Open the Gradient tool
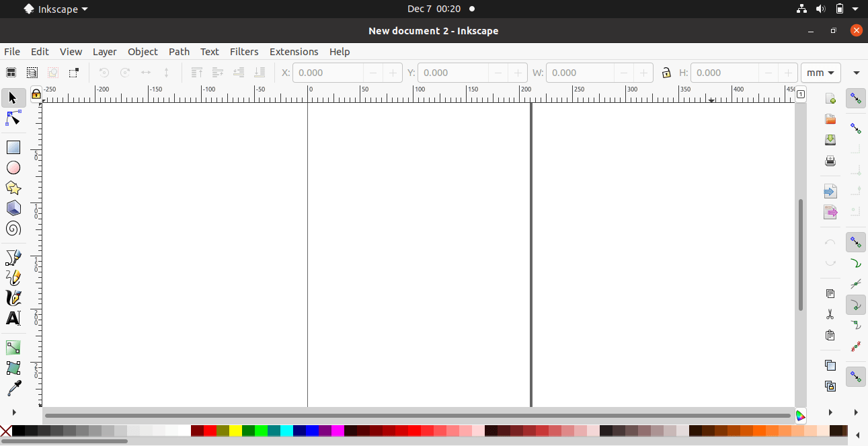 13,347
